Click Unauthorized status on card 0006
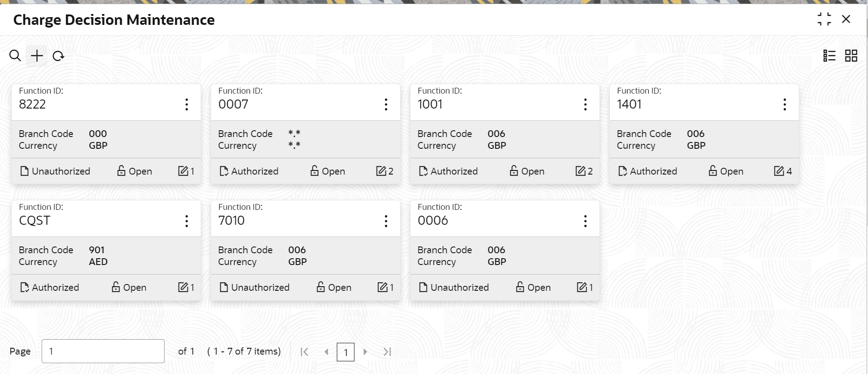Viewport: 868px width, 374px height. tap(454, 287)
